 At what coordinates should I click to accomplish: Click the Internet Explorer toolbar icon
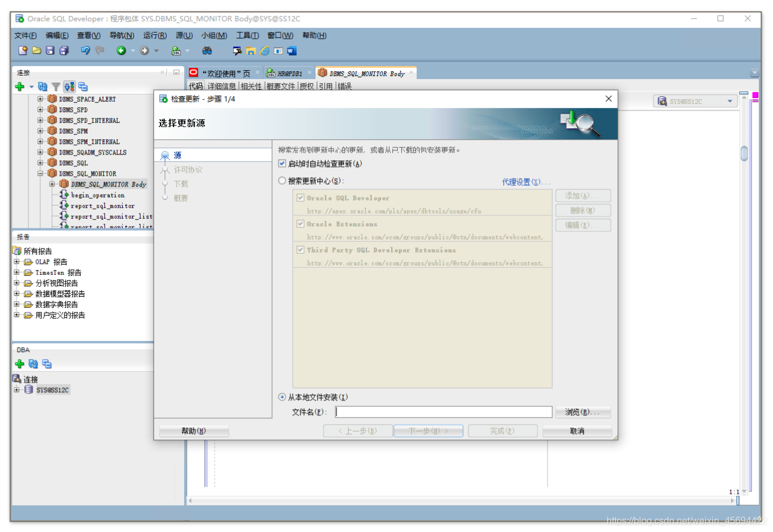pyautogui.click(x=265, y=51)
